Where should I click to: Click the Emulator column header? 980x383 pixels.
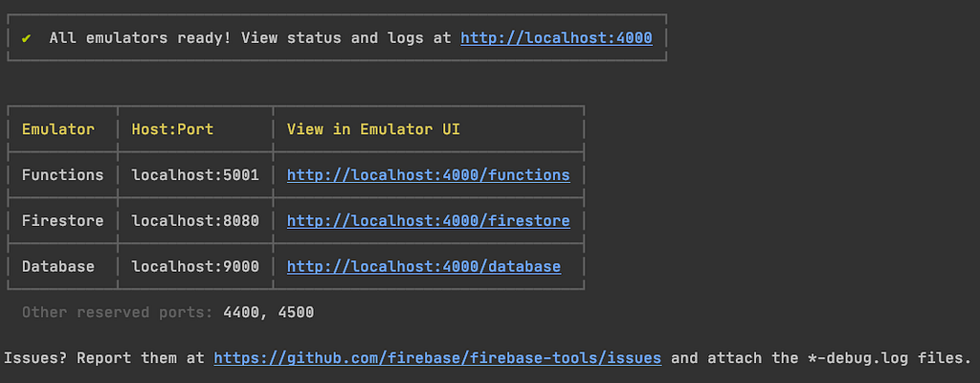tap(58, 129)
